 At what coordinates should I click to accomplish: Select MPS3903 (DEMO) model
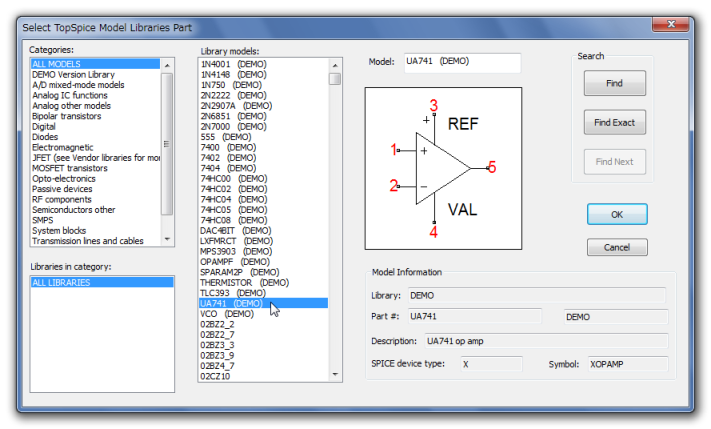(263, 251)
